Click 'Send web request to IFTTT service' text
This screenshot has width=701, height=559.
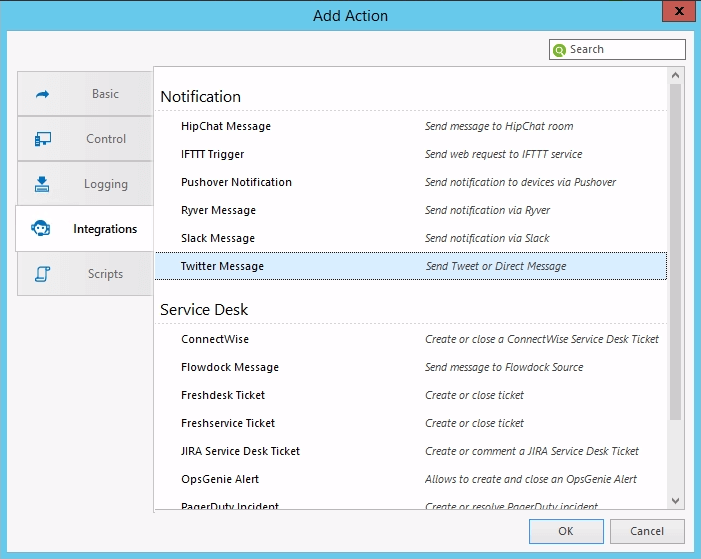503,154
